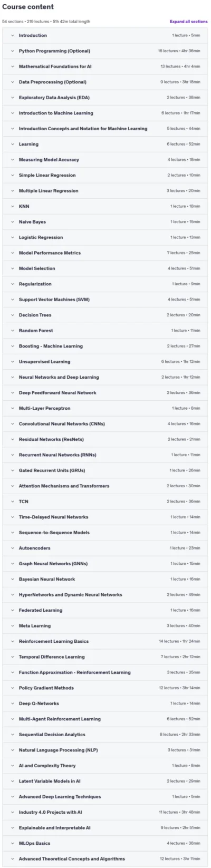Screen dimensions: 211x868
Task: Expand Reinforcement Learning Basics section
Action: tap(105, 641)
